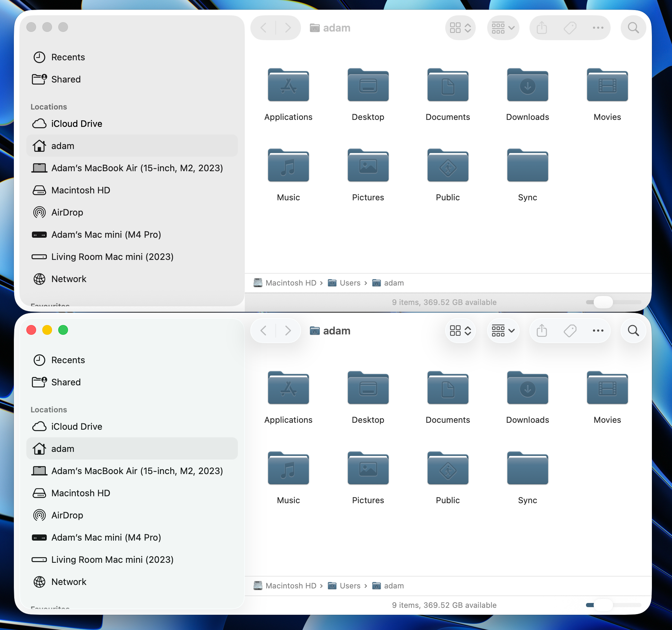This screenshot has width=672, height=630.
Task: Click the search icon in the top inactive window
Action: point(633,28)
